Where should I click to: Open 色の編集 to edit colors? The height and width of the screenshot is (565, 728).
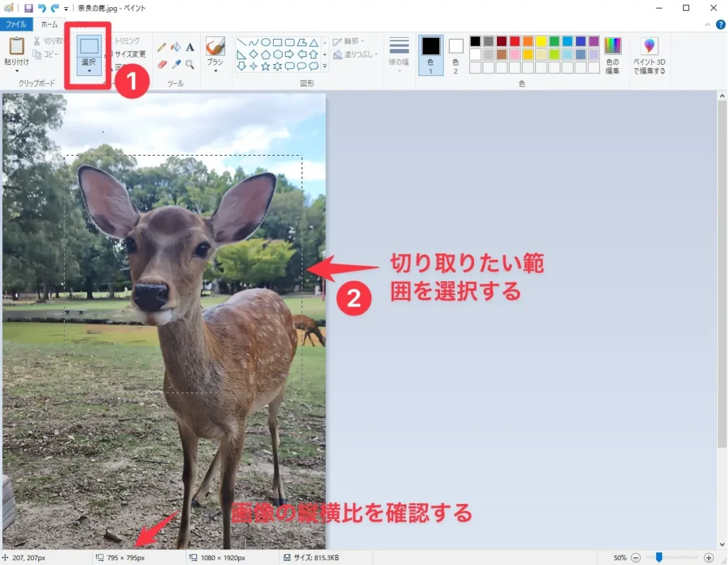(x=613, y=55)
